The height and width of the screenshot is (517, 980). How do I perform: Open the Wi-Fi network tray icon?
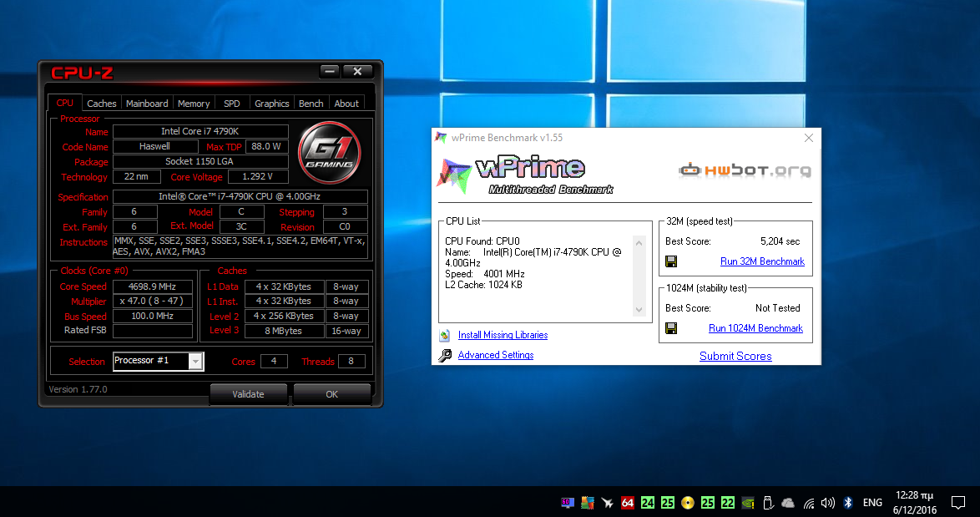[x=809, y=503]
